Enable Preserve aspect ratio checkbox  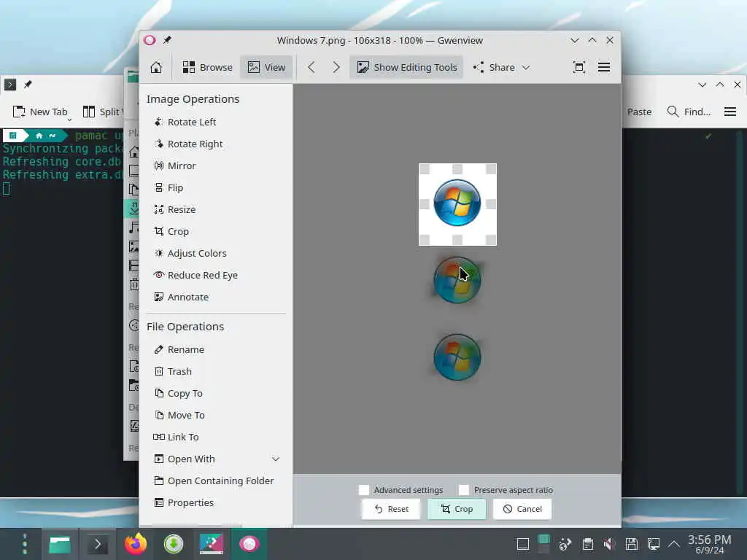coord(464,490)
